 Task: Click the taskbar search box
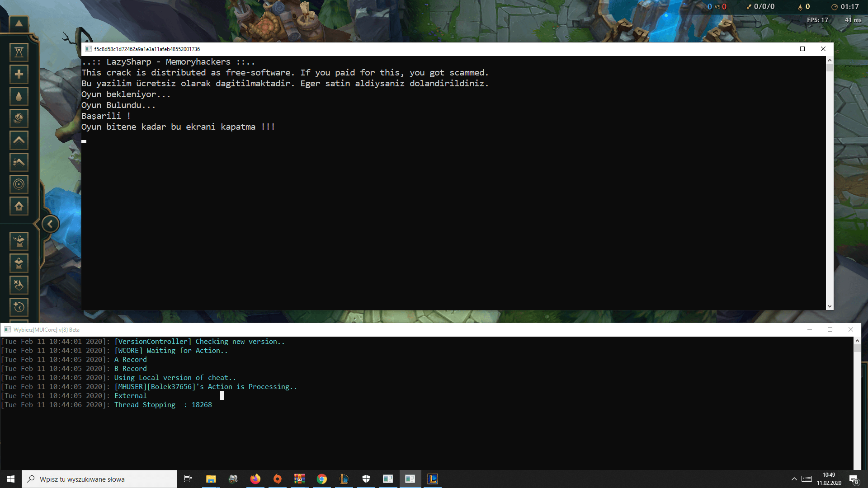[99, 479]
